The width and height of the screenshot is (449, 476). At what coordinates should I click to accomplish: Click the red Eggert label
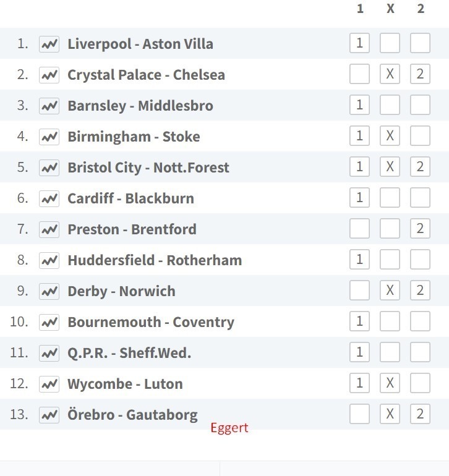[229, 428]
